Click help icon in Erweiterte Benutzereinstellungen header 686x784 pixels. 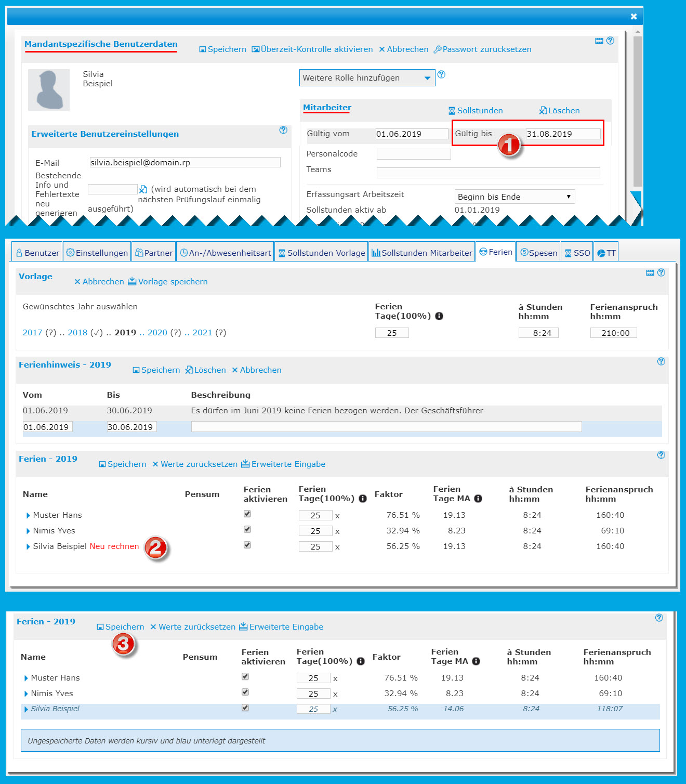[x=283, y=130]
